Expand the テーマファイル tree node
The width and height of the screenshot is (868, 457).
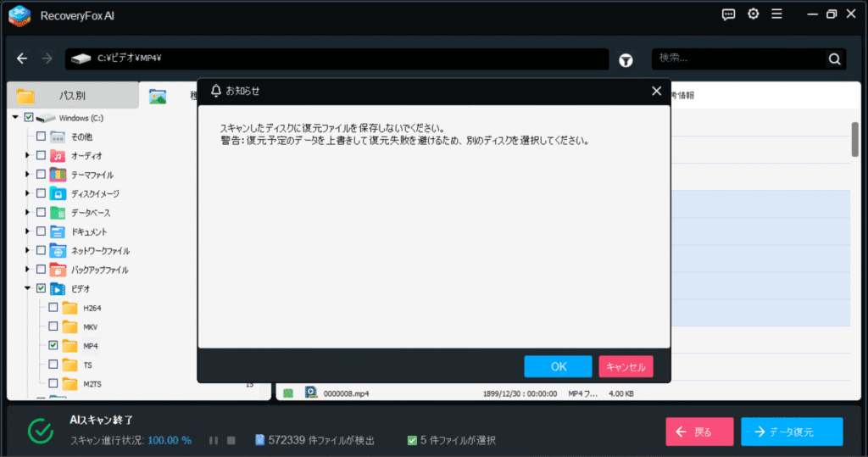27,175
